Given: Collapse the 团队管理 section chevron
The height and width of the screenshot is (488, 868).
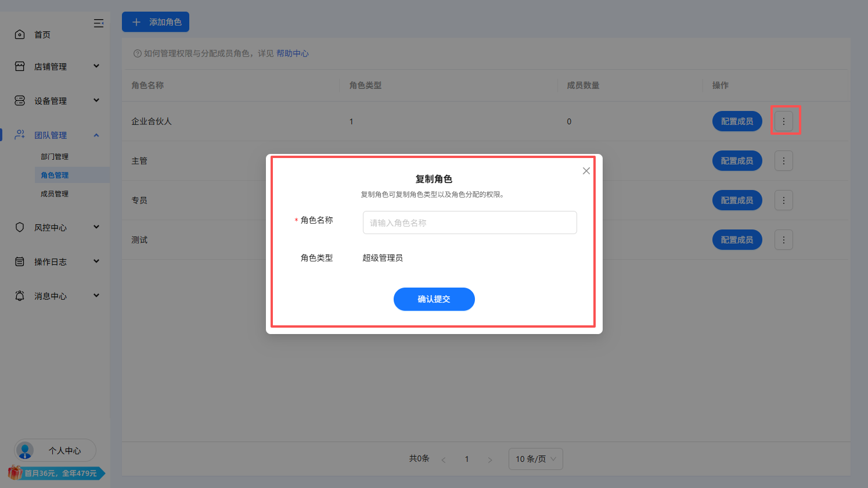Looking at the screenshot, I should 96,135.
